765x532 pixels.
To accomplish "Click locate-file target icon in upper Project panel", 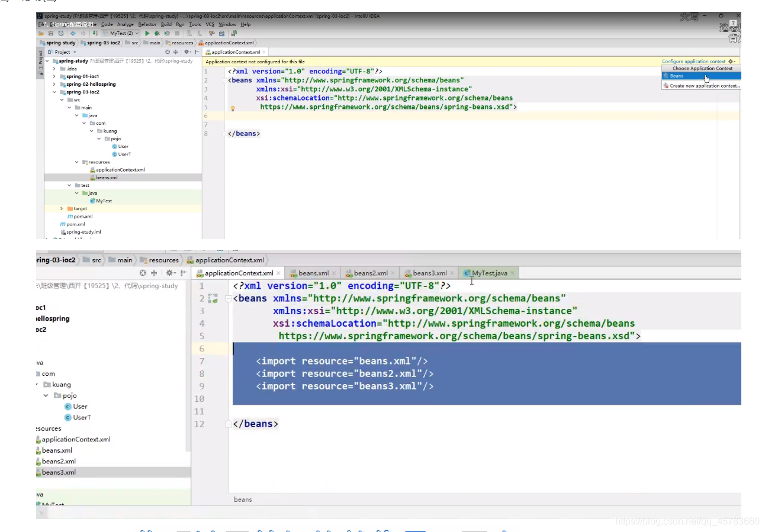I will tap(168, 52).
